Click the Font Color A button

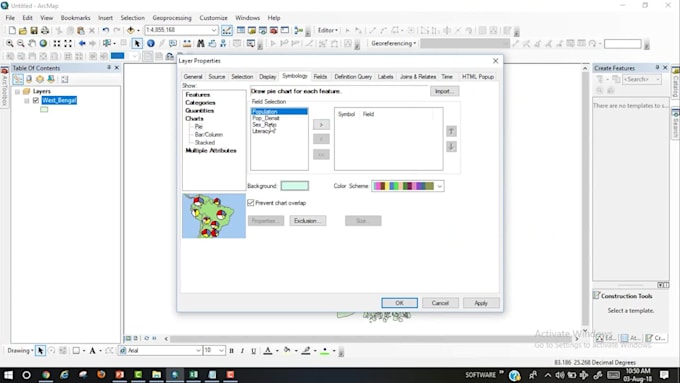[268, 350]
